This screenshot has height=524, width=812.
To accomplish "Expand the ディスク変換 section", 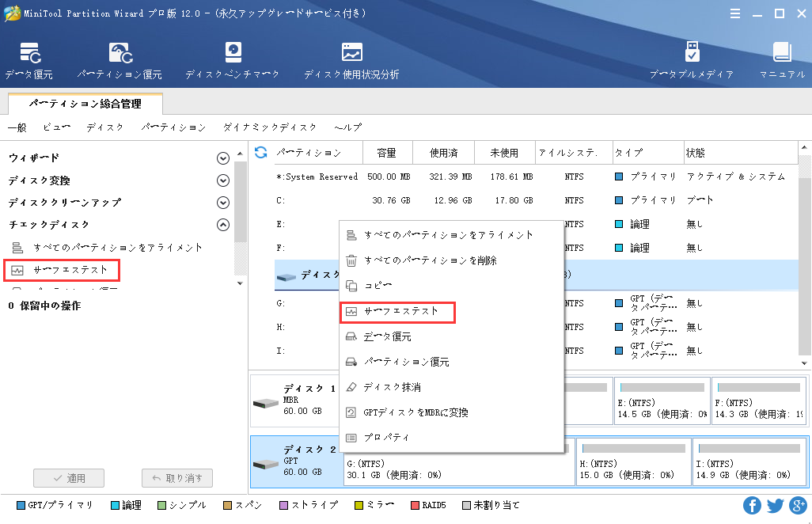I will [223, 180].
